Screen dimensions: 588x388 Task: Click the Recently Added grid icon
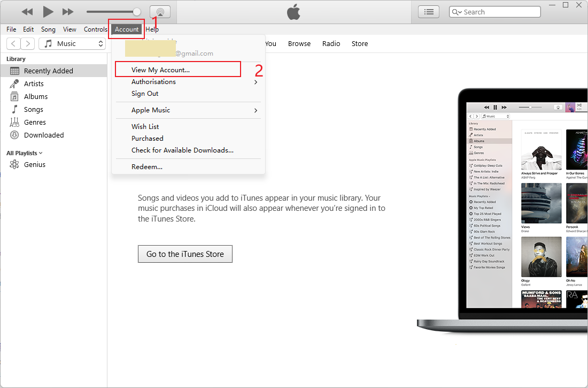14,71
